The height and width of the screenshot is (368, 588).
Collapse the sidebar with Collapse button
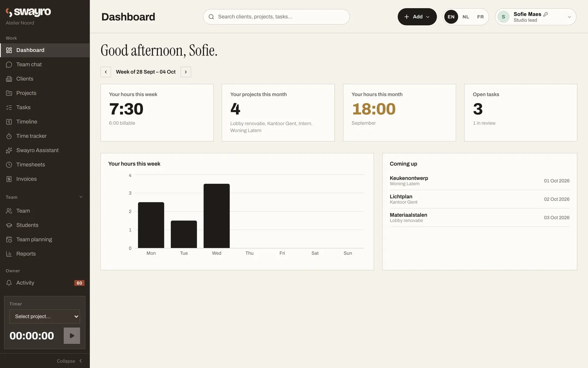coord(69,361)
